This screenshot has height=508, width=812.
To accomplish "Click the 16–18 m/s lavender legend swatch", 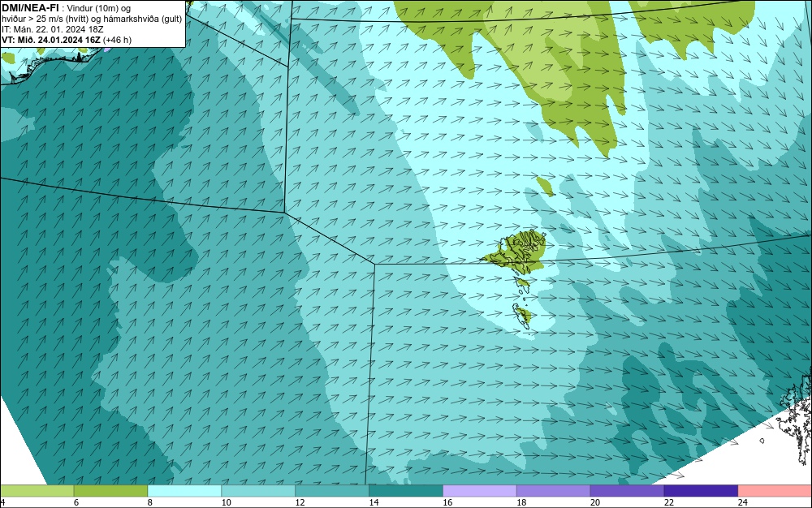I will click(480, 491).
